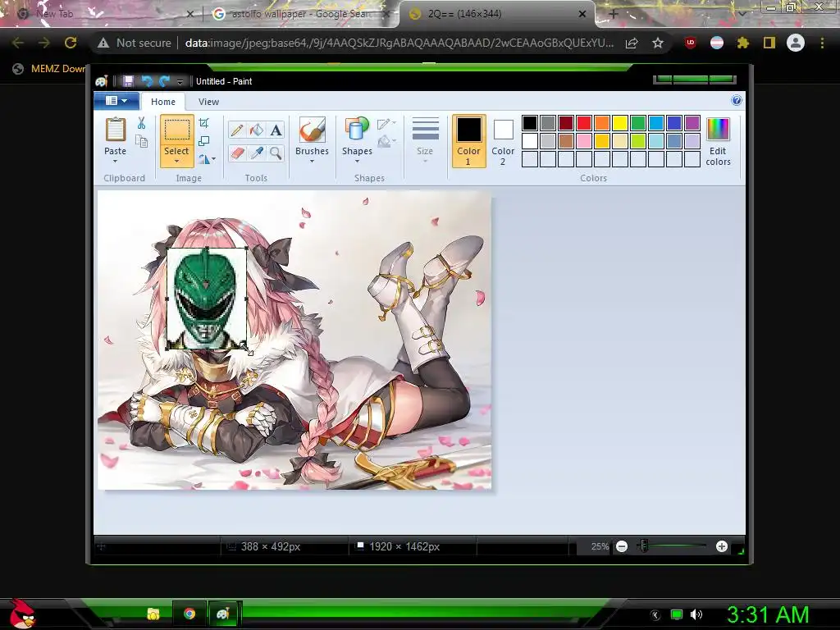The width and height of the screenshot is (840, 630).
Task: Open the Chrome extensions puzzle icon
Action: (743, 43)
